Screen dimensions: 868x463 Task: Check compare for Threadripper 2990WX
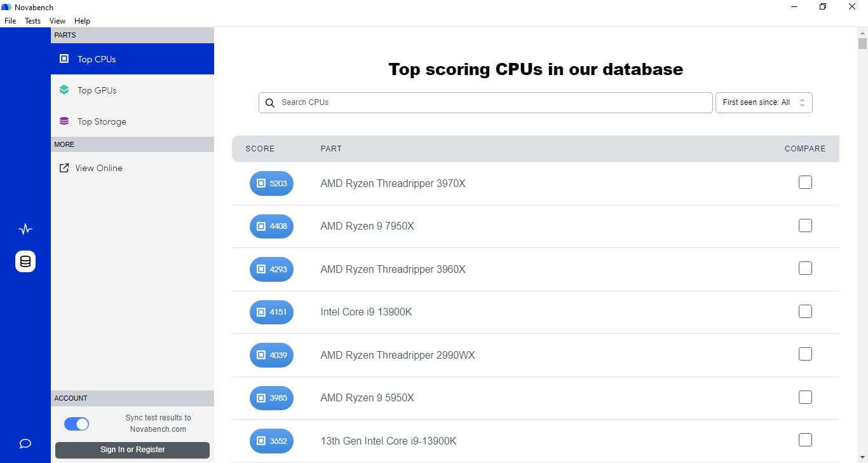point(805,354)
